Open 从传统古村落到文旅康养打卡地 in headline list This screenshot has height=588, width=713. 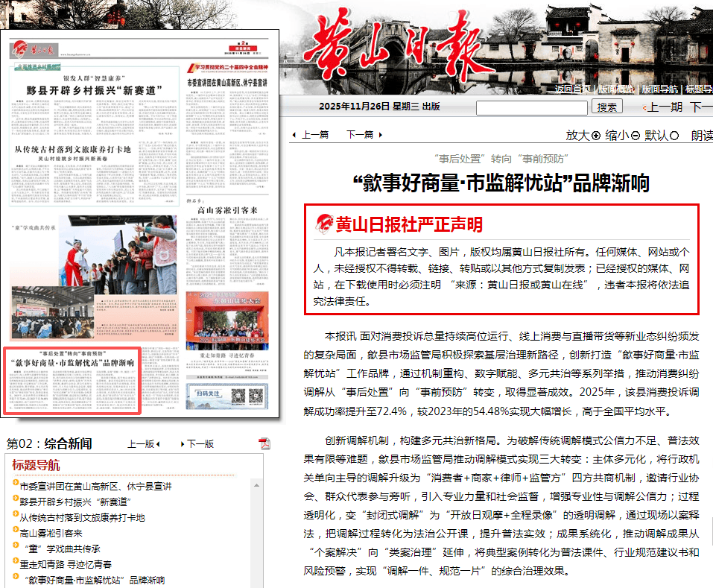coord(82,517)
